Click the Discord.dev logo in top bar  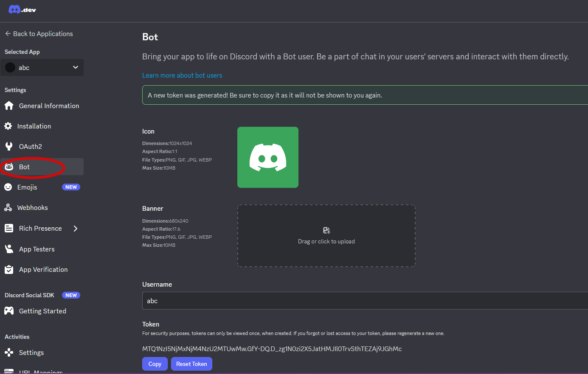click(x=22, y=9)
